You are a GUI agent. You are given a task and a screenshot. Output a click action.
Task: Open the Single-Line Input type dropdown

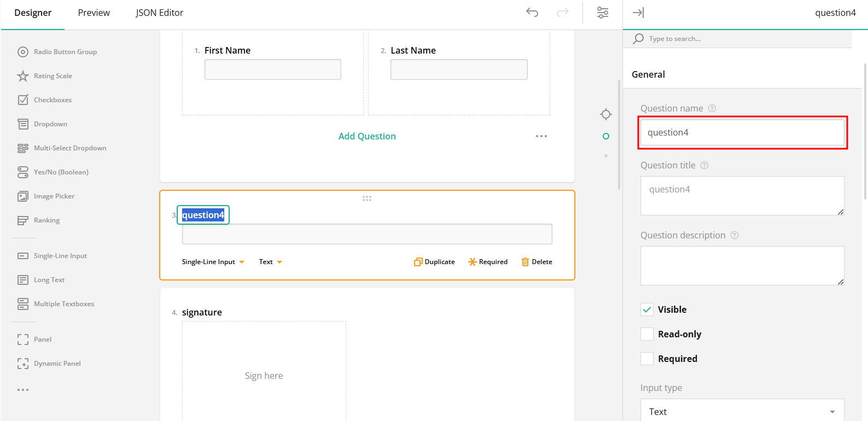213,262
